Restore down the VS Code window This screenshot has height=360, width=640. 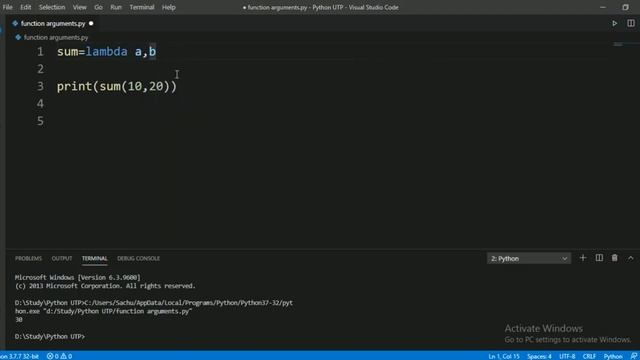625,7
